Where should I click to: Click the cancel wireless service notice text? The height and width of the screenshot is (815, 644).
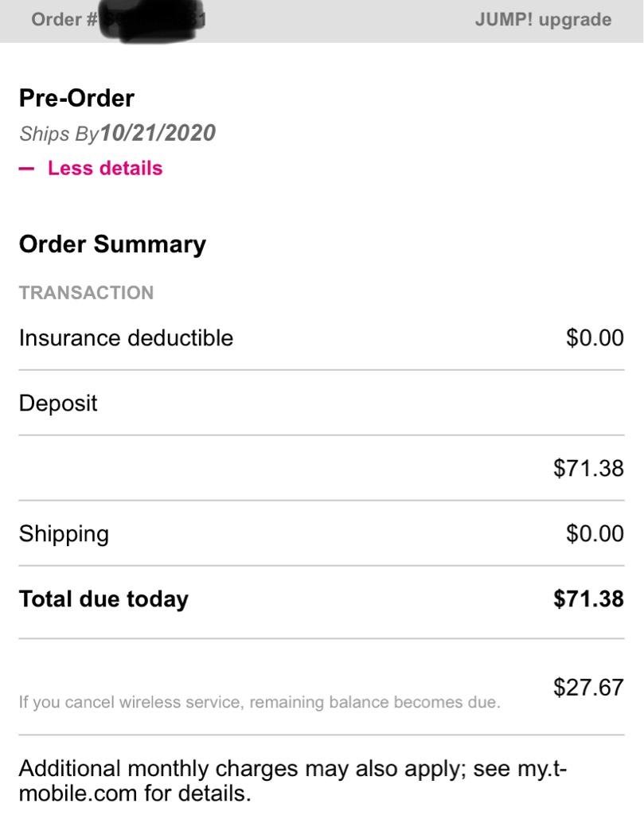click(260, 703)
